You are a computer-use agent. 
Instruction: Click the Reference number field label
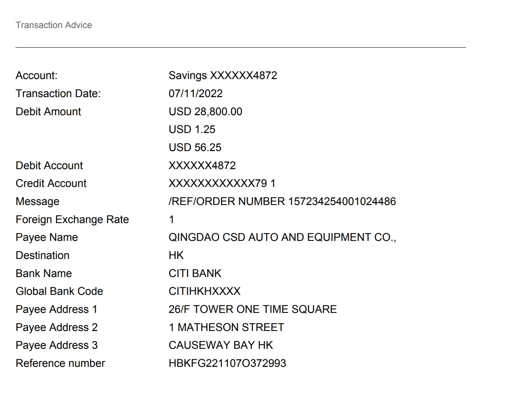coord(60,363)
